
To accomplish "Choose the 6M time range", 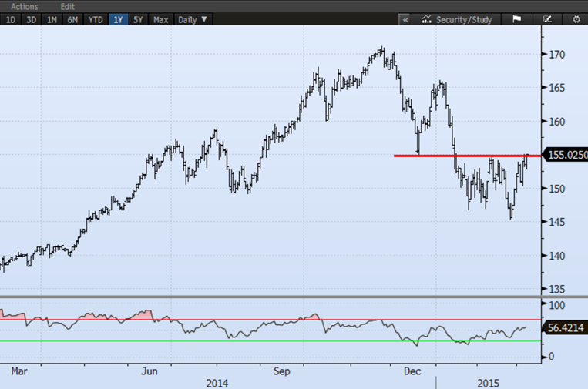I will [x=72, y=19].
